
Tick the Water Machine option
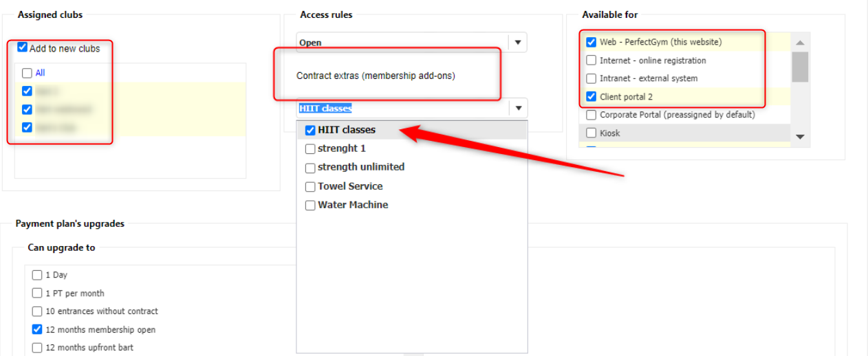[x=310, y=205]
